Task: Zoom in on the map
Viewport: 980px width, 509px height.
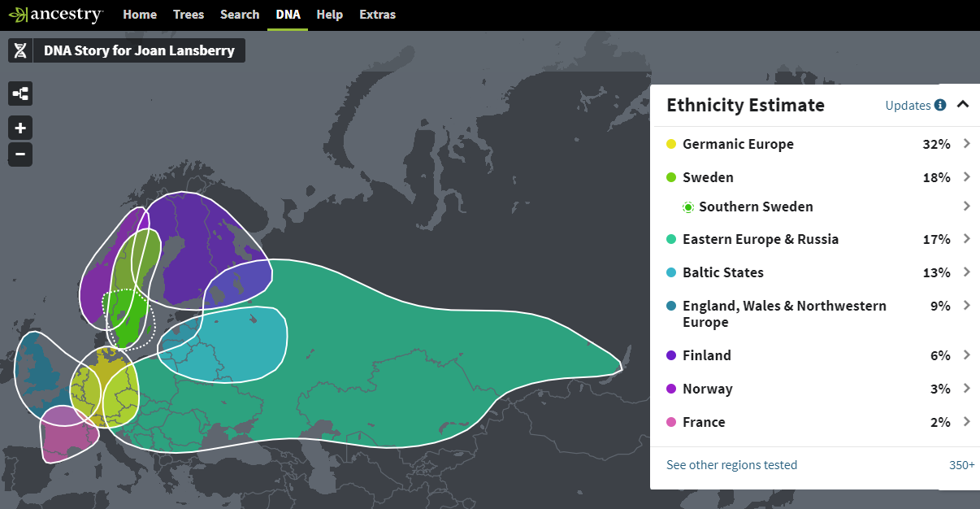Action: tap(20, 128)
